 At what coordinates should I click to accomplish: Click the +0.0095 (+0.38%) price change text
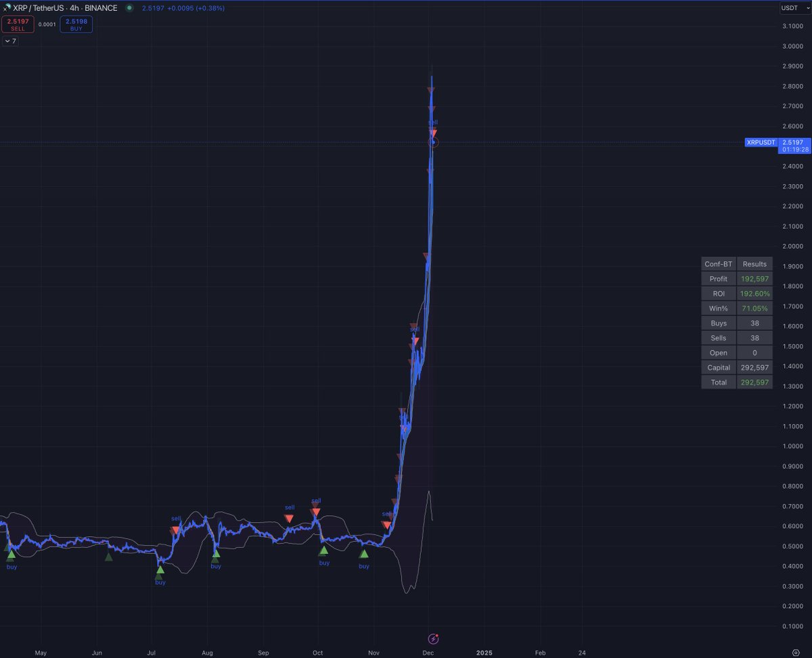(x=195, y=8)
